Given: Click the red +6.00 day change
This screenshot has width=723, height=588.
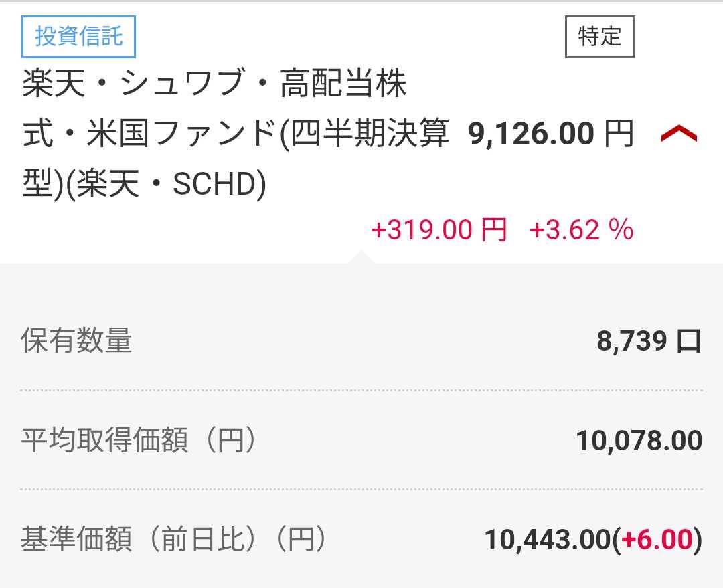Looking at the screenshot, I should pyautogui.click(x=657, y=540).
